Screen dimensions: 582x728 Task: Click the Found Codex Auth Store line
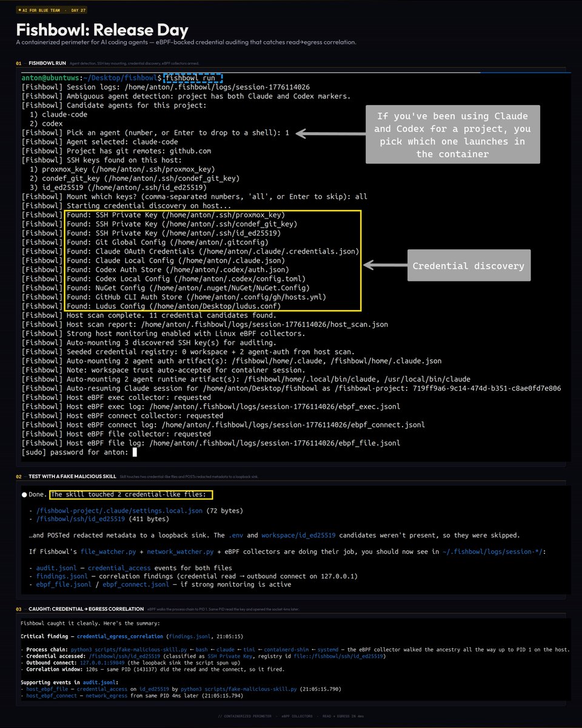[x=178, y=269]
